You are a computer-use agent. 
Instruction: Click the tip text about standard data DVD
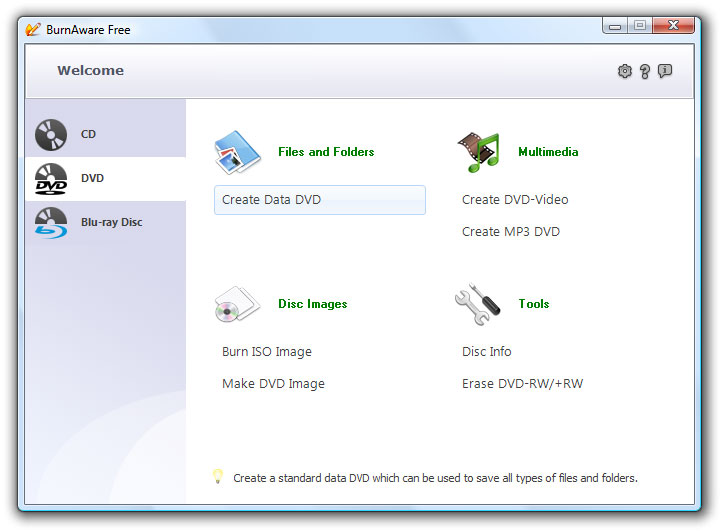[435, 478]
